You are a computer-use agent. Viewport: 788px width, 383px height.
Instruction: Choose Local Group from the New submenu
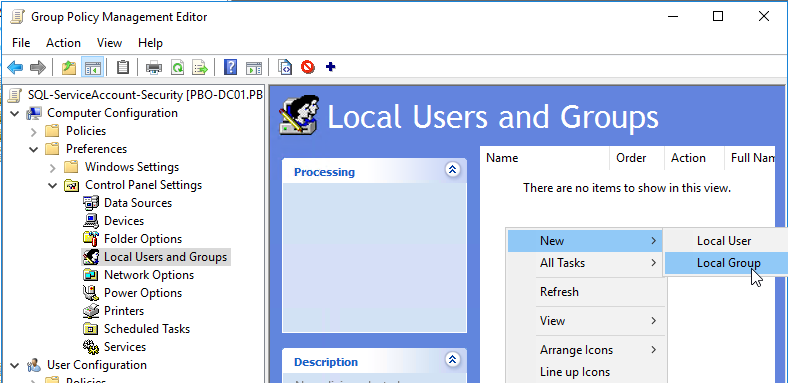726,263
